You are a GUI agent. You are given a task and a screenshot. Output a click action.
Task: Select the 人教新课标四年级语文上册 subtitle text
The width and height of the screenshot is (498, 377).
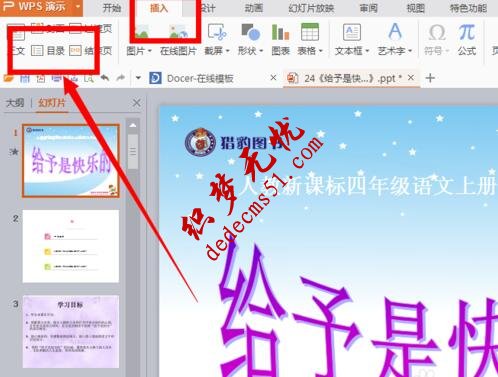(368, 185)
